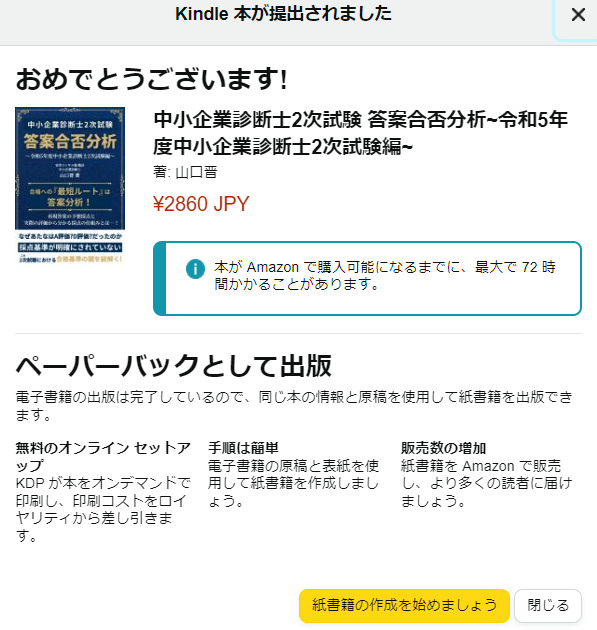Image resolution: width=597 pixels, height=630 pixels.
Task: Click the ペーパーバックとして出版 heading
Action: tap(174, 366)
